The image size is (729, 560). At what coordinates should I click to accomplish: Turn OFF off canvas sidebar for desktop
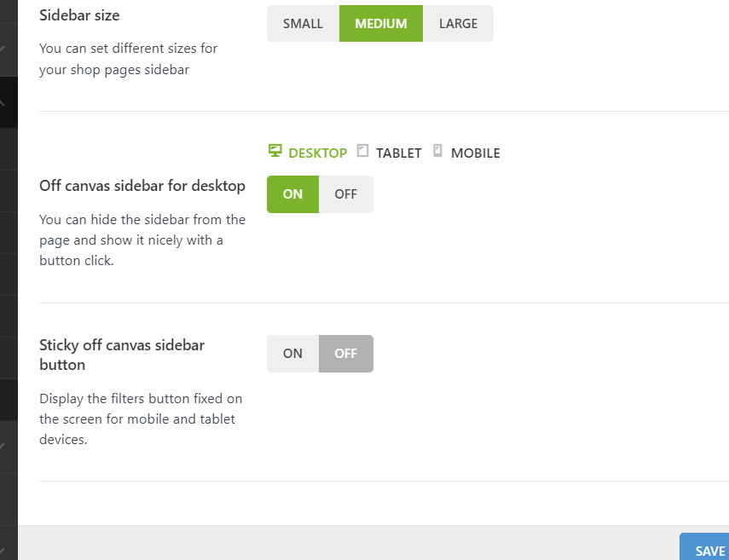tap(345, 194)
